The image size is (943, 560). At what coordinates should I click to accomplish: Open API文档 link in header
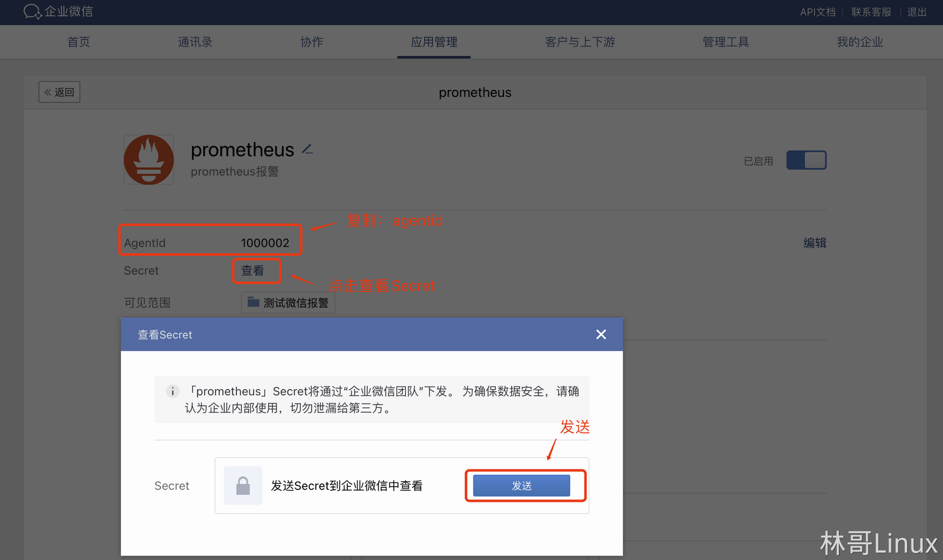tap(817, 12)
